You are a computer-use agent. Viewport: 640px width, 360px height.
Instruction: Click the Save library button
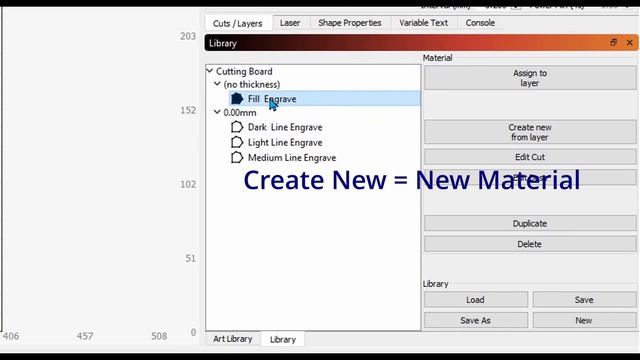click(x=584, y=300)
